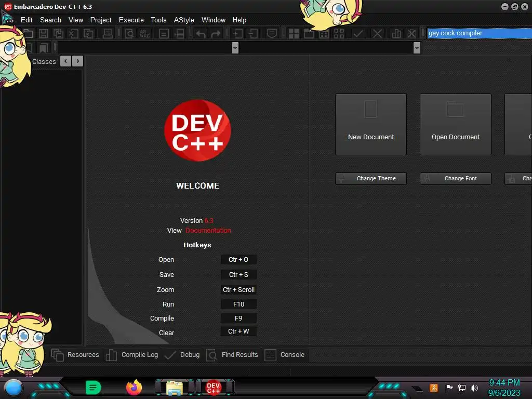Screen dimensions: 532x399
Task: Switch to the Debug bottom tab
Action: (x=182, y=355)
